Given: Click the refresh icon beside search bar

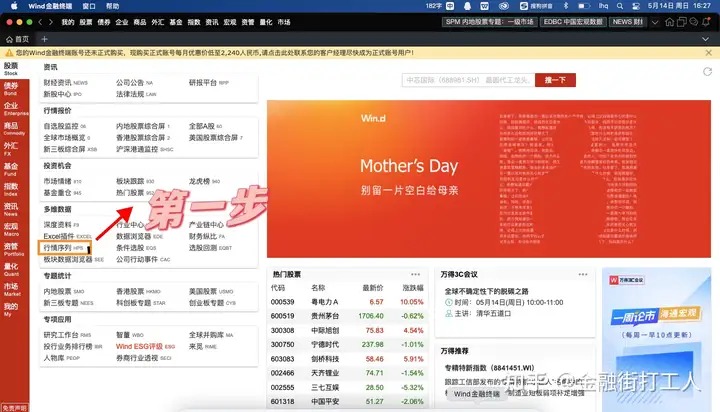Looking at the screenshot, I should pyautogui.click(x=707, y=72).
